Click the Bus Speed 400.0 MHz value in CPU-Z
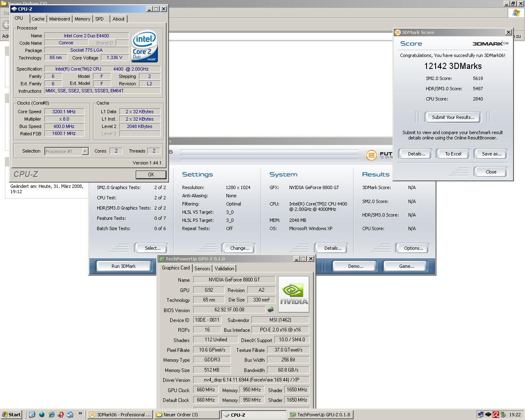Screen dimensions: 525x420 64,126
